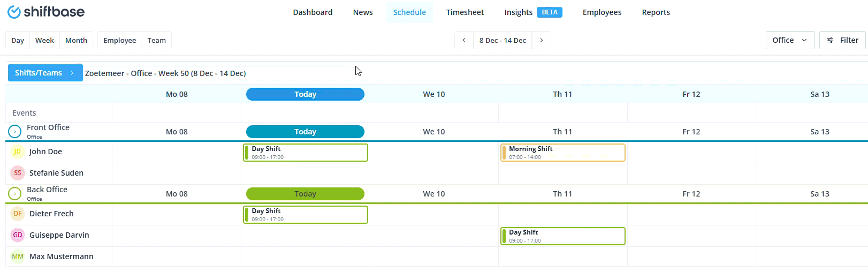Viewport: 868px width, 272px height.
Task: Collapse the Back Office team
Action: point(15,193)
